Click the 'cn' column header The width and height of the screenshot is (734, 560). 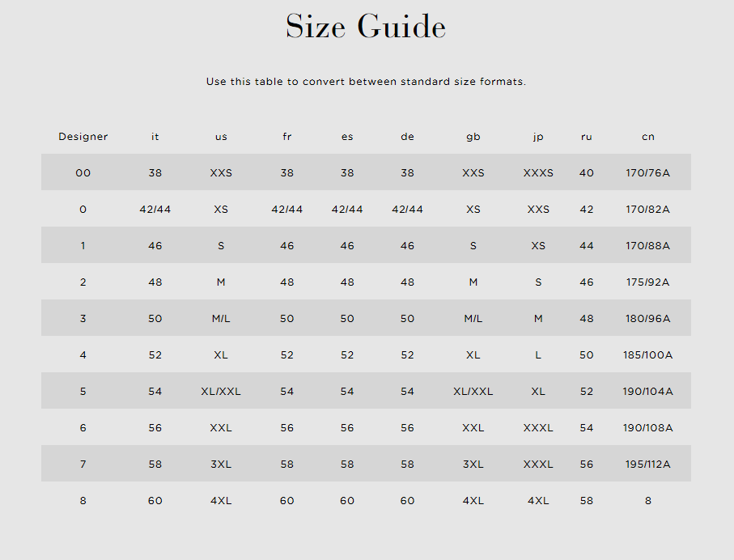(648, 137)
